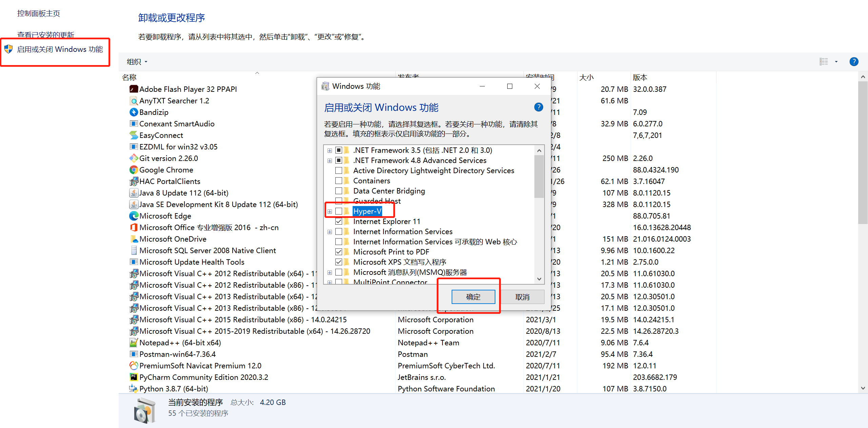
Task: Uncheck Internet Explorer 11 feature
Action: 338,221
